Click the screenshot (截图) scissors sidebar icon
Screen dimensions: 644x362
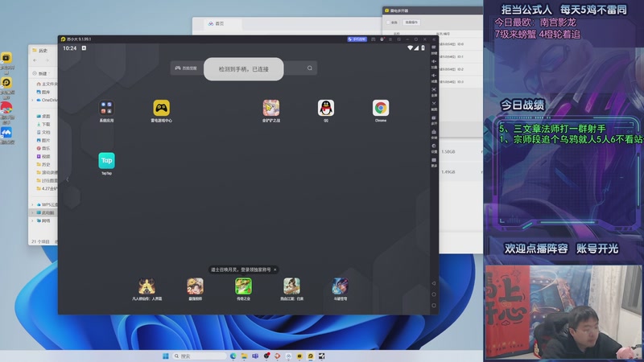click(x=434, y=105)
